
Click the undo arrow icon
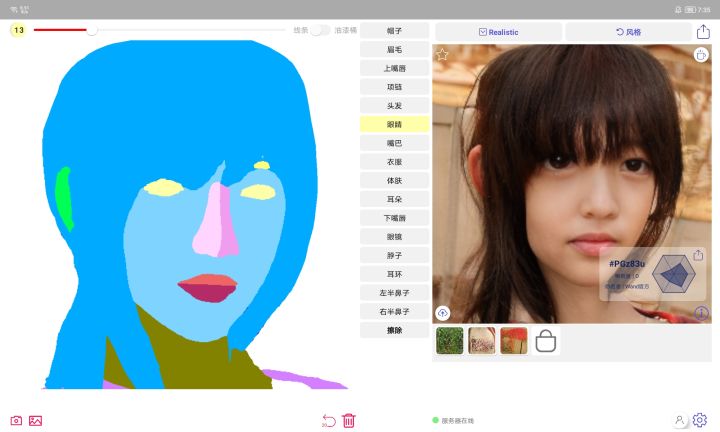pos(329,421)
